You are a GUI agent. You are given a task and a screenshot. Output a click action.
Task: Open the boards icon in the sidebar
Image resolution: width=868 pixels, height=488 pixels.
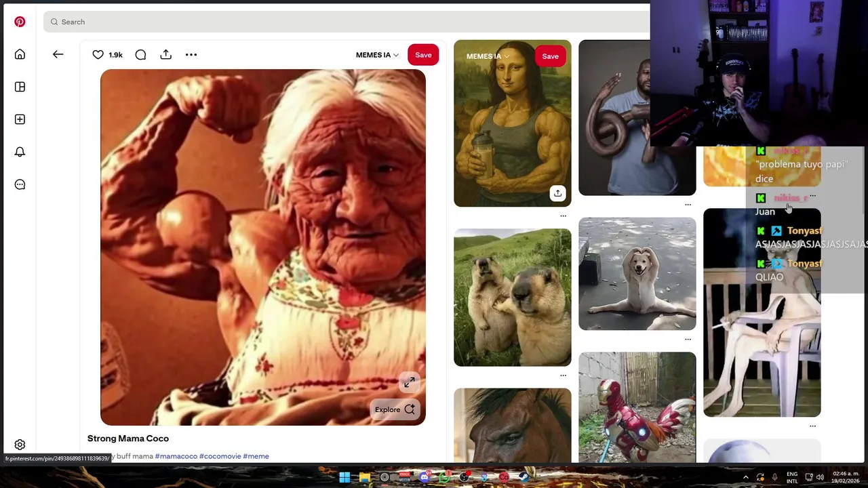click(20, 87)
